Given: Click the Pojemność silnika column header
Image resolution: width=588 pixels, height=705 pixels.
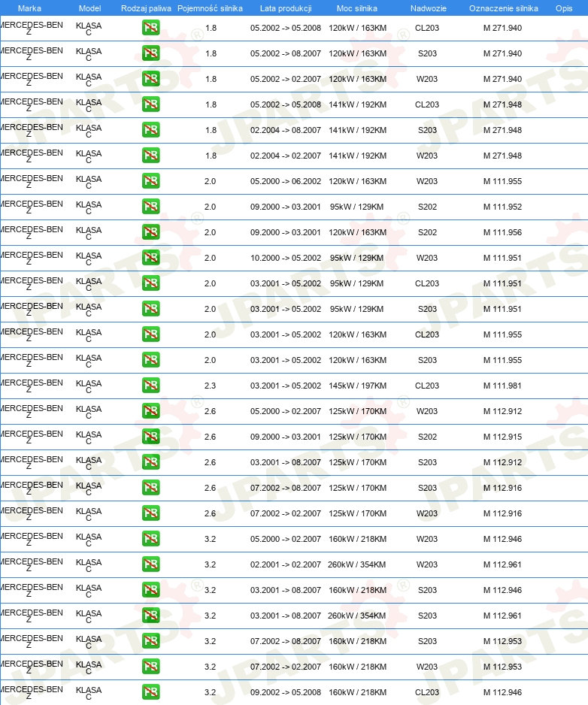Looking at the screenshot, I should (x=210, y=8).
